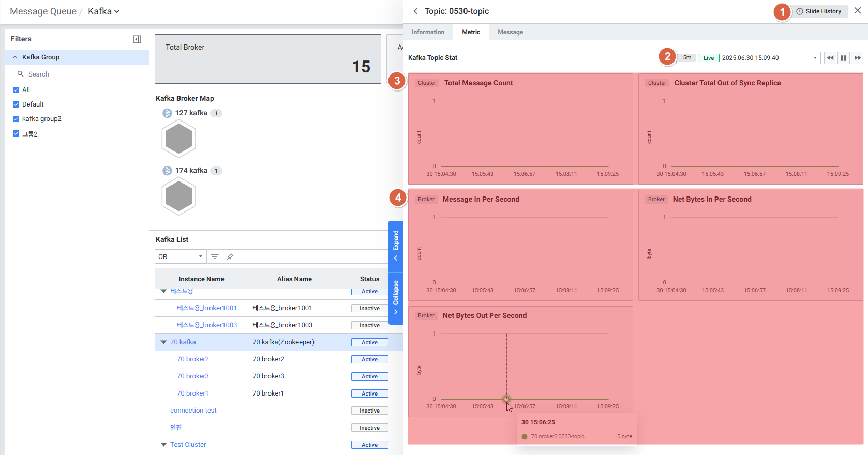Collapse the Filters panel using its icon

137,39
